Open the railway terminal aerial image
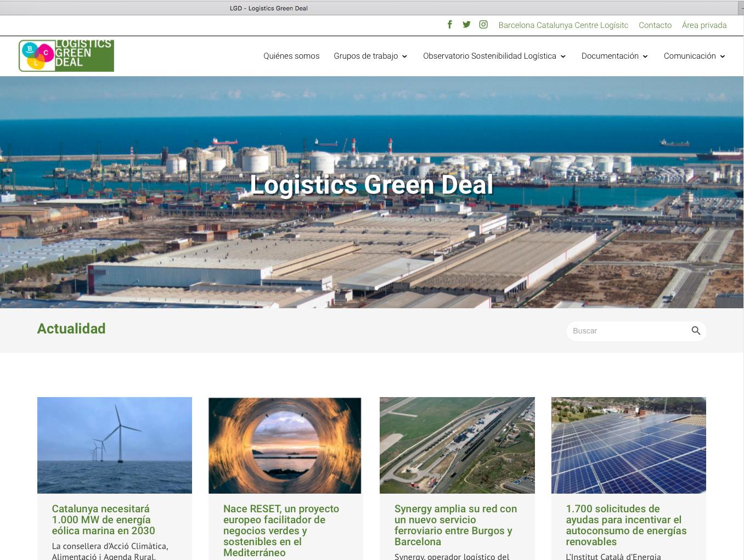Screen dimensions: 744x560 point(457,445)
